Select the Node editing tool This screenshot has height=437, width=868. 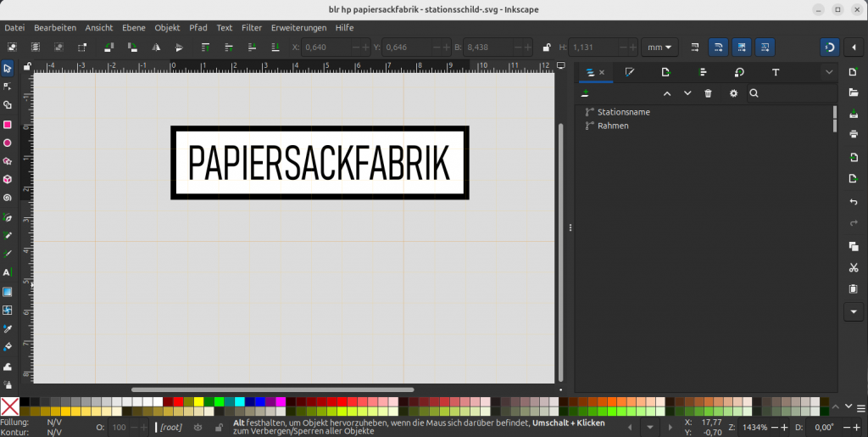8,87
